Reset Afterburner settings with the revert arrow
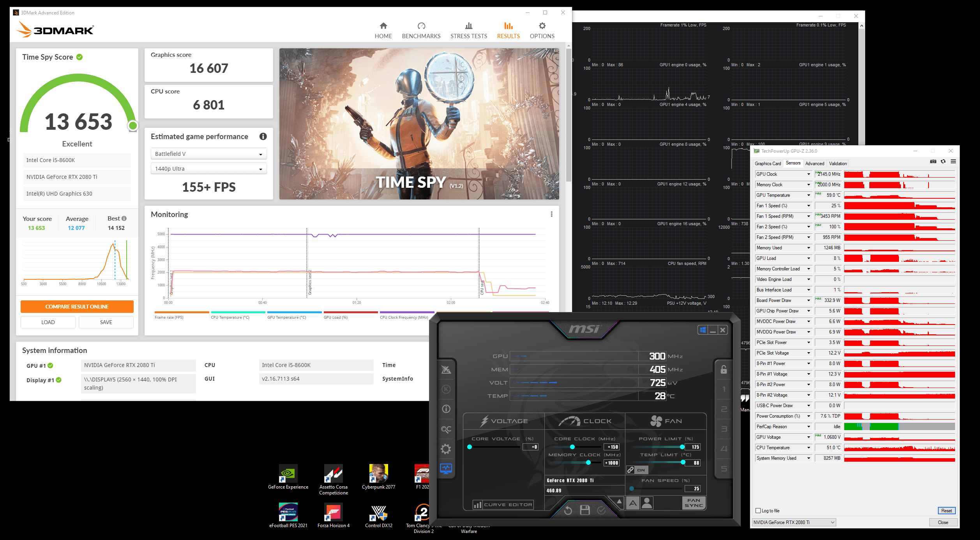 (568, 510)
